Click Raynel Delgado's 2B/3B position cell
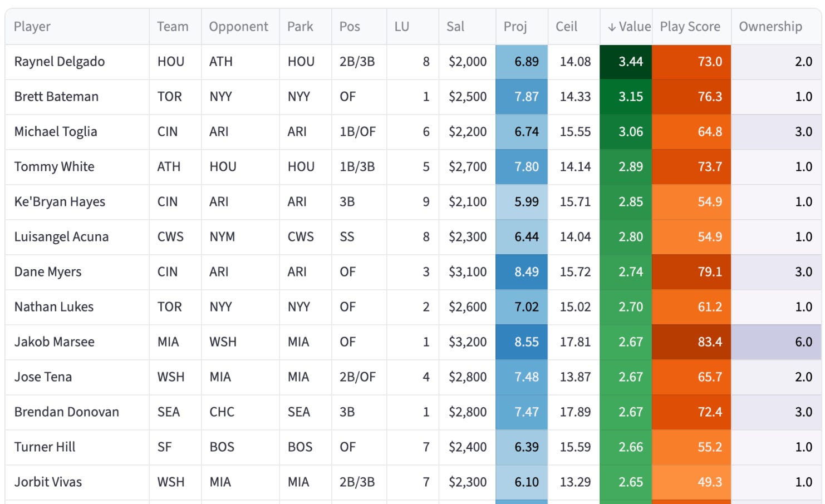This screenshot has height=504, width=825. [359, 62]
